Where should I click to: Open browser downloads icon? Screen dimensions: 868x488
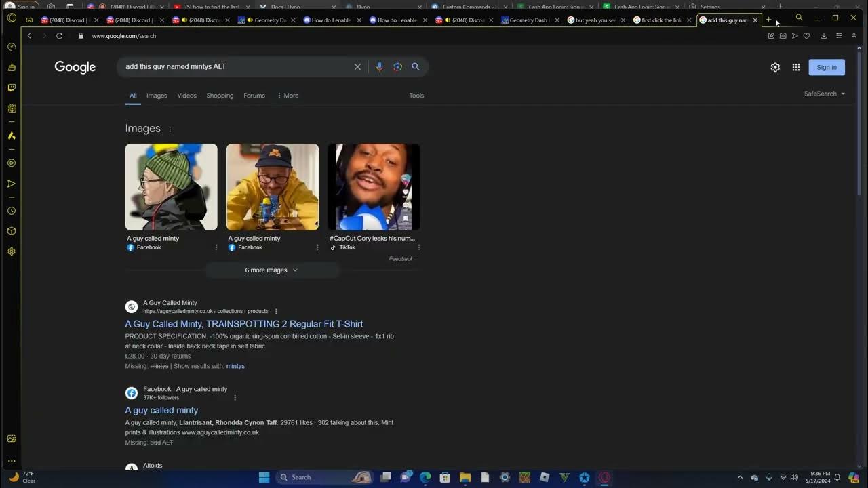click(x=824, y=35)
